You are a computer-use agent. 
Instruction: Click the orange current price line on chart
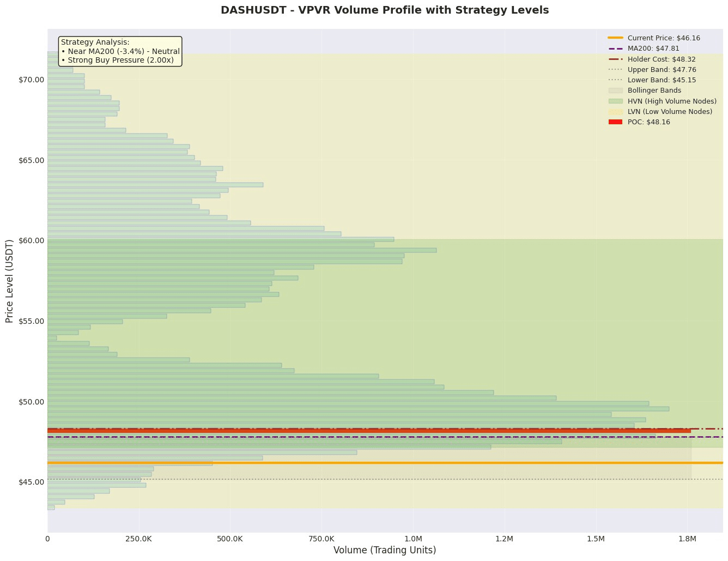click(385, 463)
